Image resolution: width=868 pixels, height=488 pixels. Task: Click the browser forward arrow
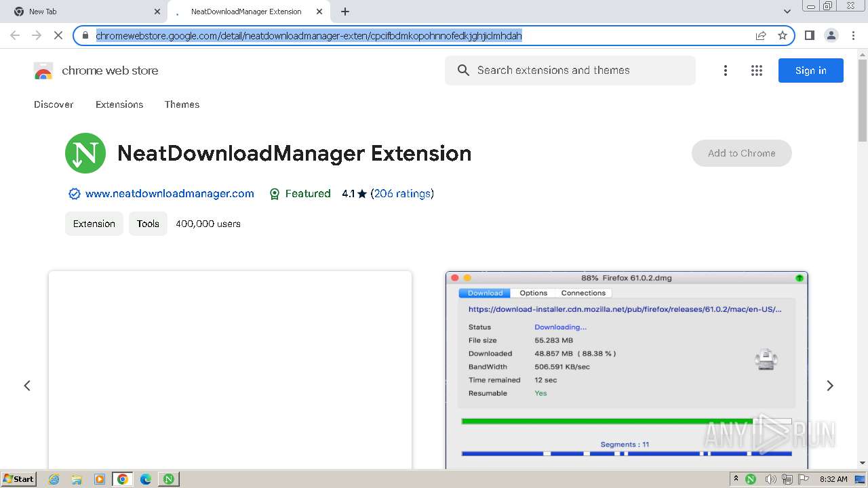pyautogui.click(x=37, y=35)
